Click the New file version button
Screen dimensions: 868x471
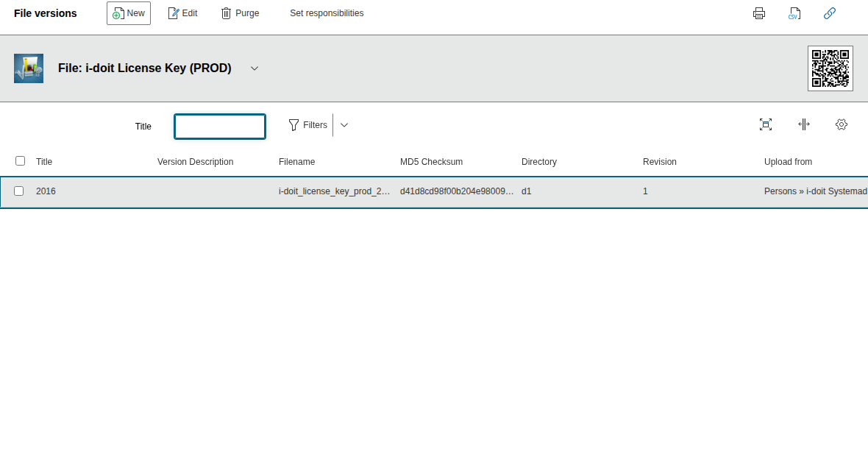(129, 13)
